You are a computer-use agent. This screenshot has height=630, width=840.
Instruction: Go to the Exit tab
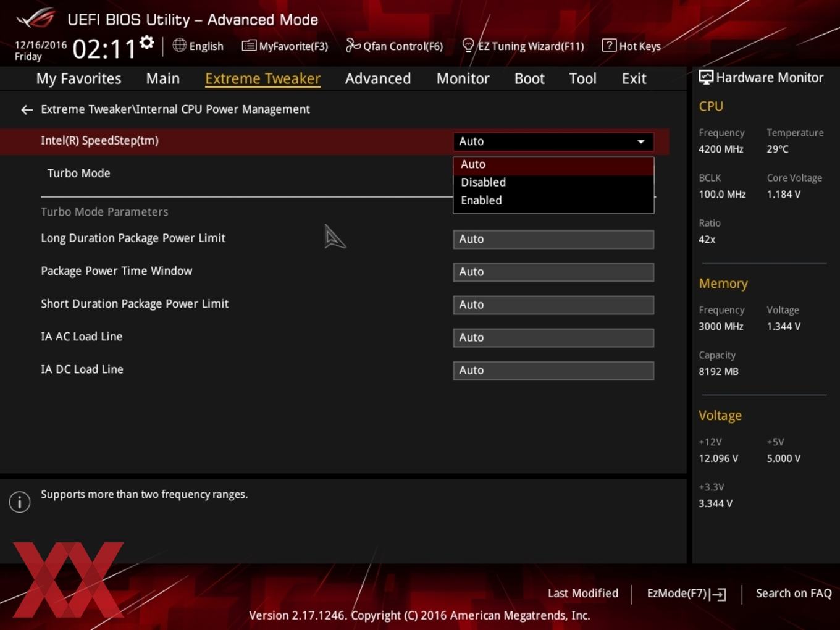(634, 78)
